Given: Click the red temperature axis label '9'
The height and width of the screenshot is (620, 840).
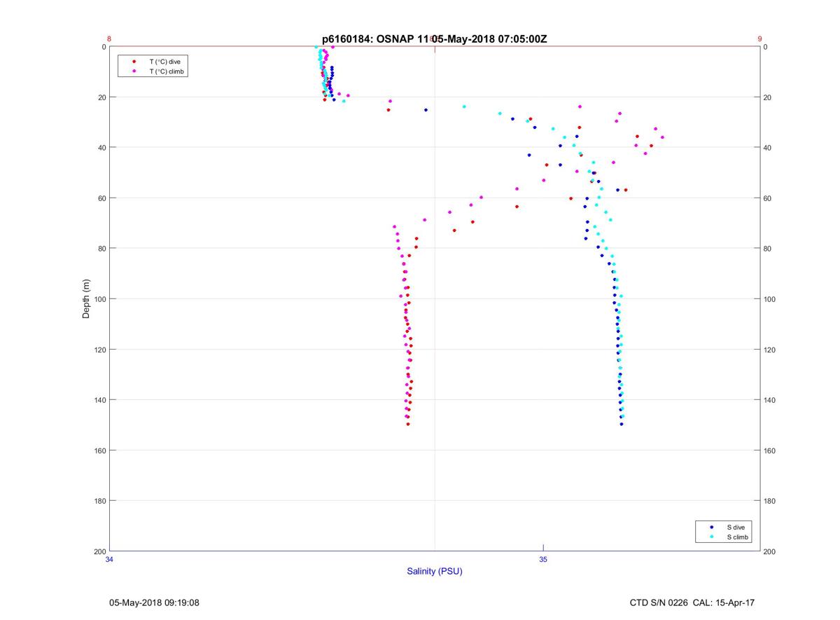Looking at the screenshot, I should 759,39.
